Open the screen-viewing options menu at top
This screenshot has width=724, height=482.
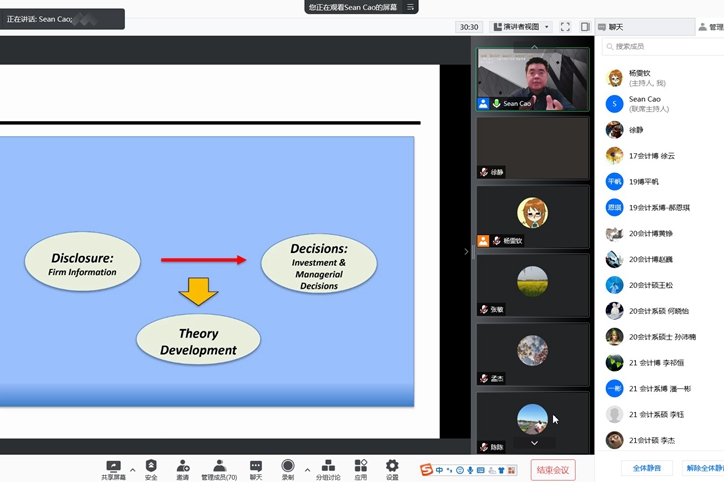point(410,7)
